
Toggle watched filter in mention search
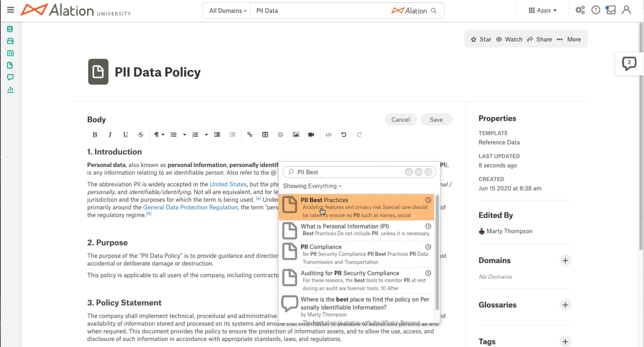[419, 172]
